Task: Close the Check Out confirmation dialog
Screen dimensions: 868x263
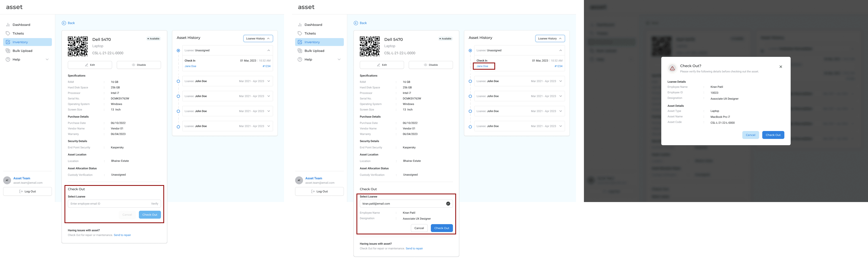Action: click(781, 67)
